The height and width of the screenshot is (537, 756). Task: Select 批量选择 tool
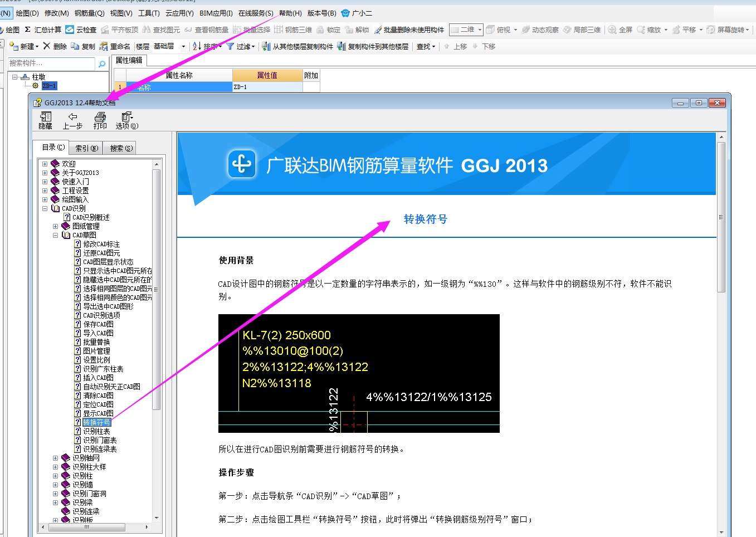[251, 30]
